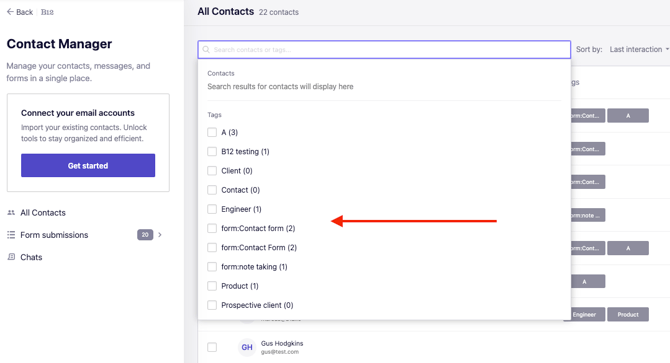Click the Back arrow icon

tap(10, 12)
